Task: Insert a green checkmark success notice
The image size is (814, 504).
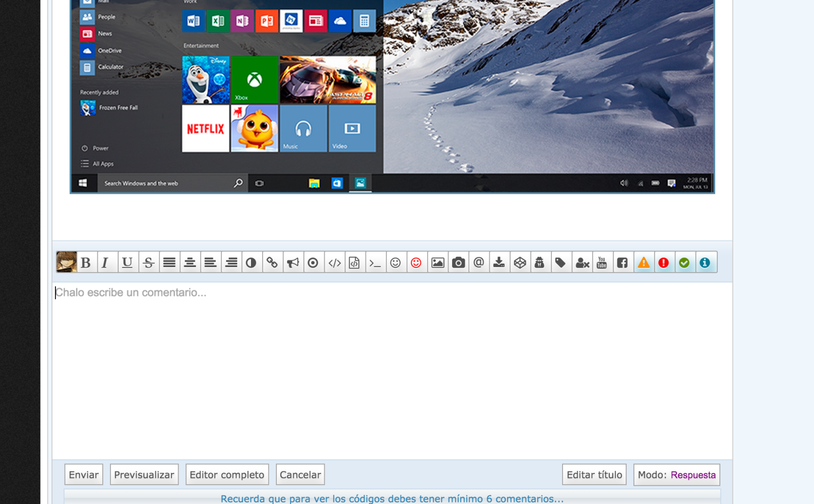Action: 685,262
